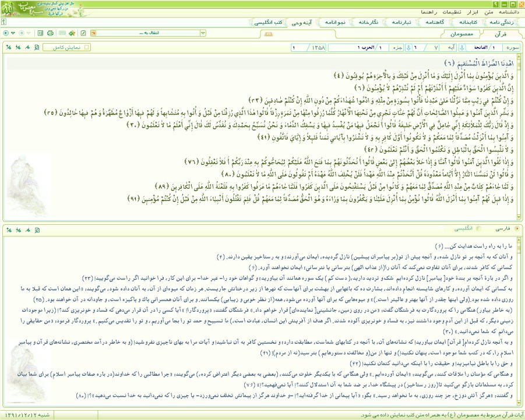Go to the 'کتابخانه' section

point(468,22)
